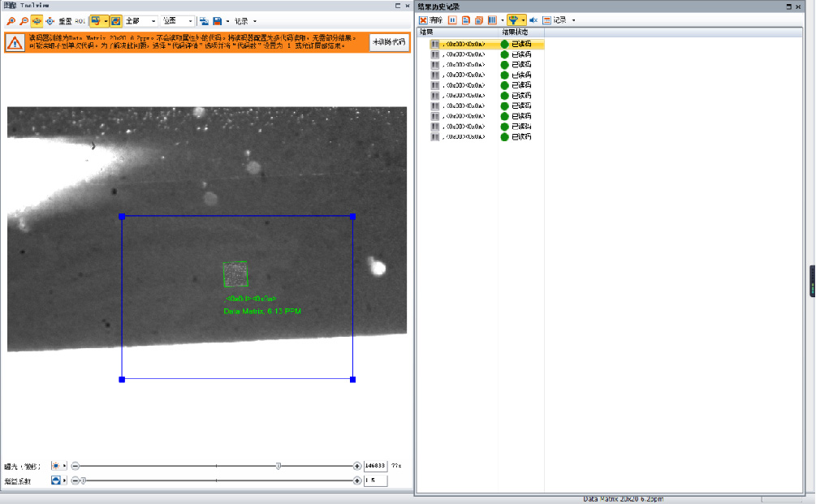The image size is (816, 504).
Task: Click the zoom out magnifier icon
Action: point(24,21)
